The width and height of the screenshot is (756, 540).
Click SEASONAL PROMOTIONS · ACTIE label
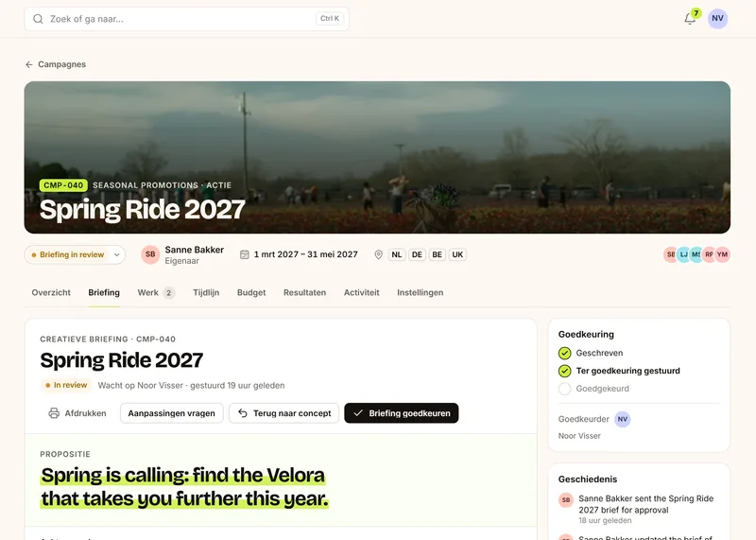pyautogui.click(x=162, y=185)
